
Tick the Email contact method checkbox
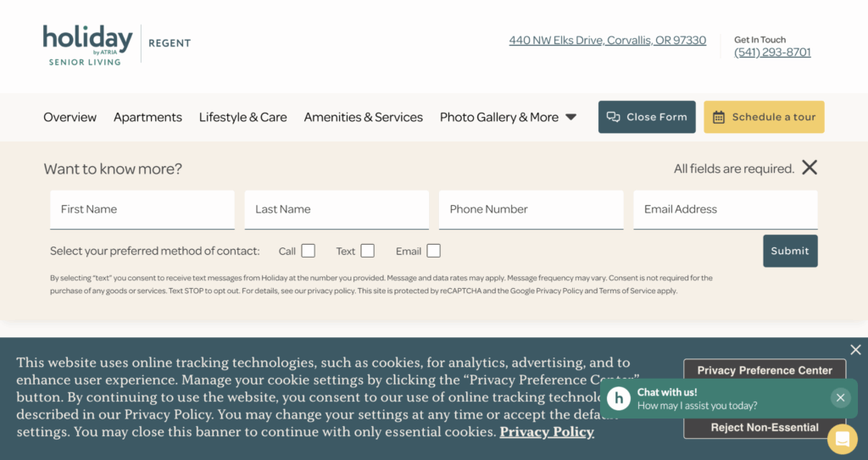pos(433,251)
